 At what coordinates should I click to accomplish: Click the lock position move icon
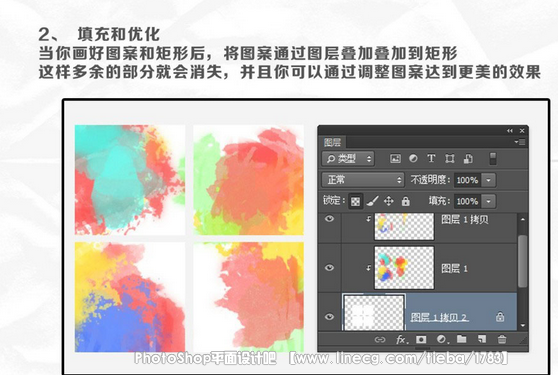[x=389, y=201]
